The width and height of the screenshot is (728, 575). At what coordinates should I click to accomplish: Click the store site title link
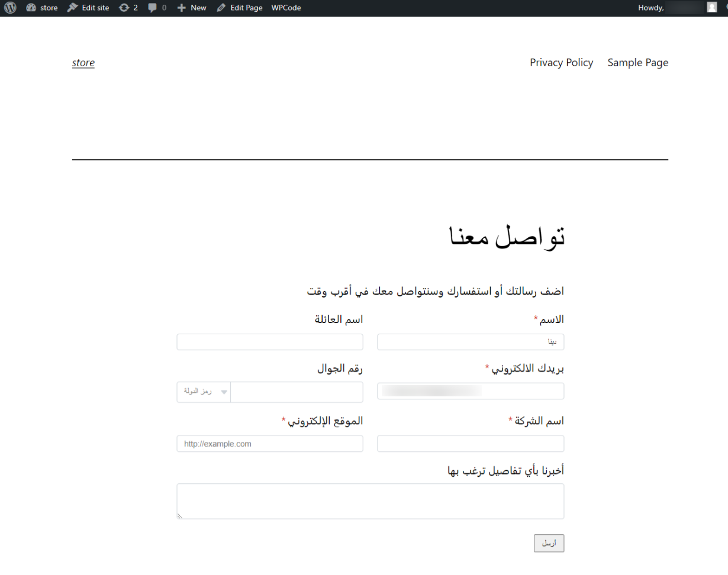(83, 63)
